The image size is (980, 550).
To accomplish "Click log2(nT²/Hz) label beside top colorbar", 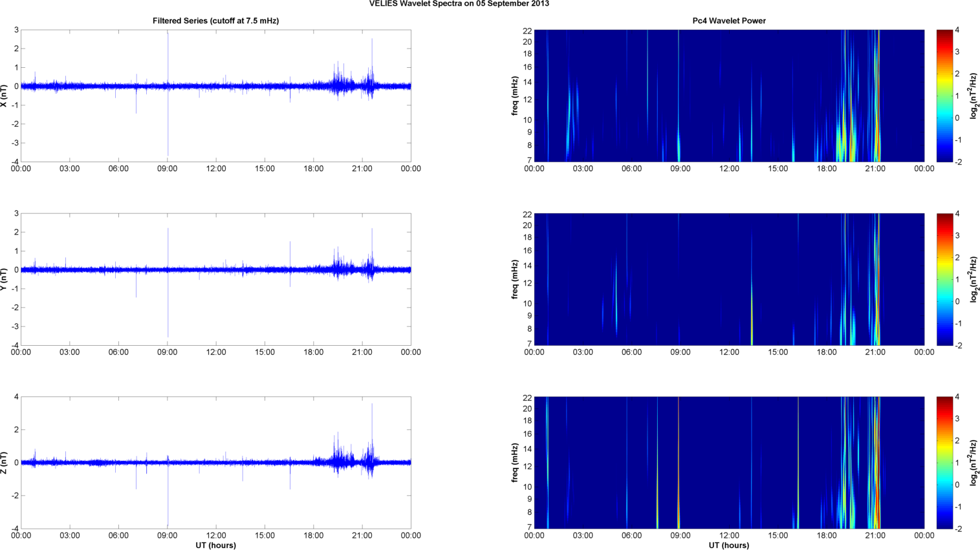I will (974, 96).
